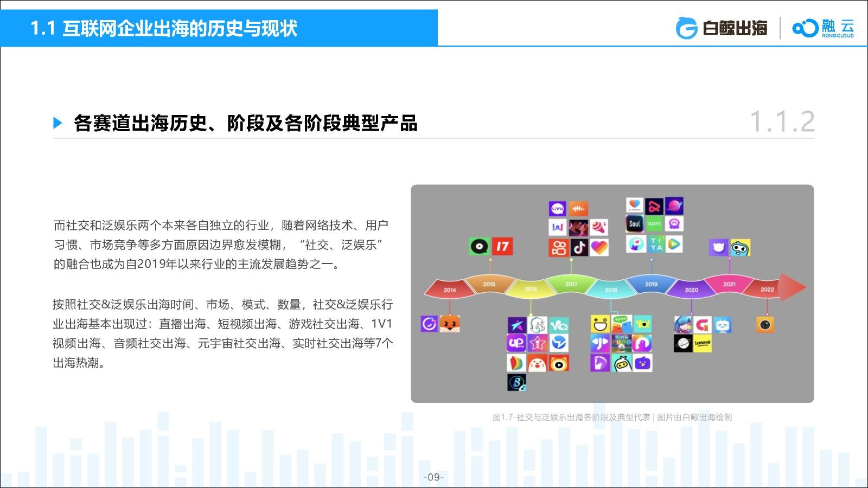Click the blue triangle bullet beside the heading
Viewport: 868px width, 488px height.
click(58, 123)
